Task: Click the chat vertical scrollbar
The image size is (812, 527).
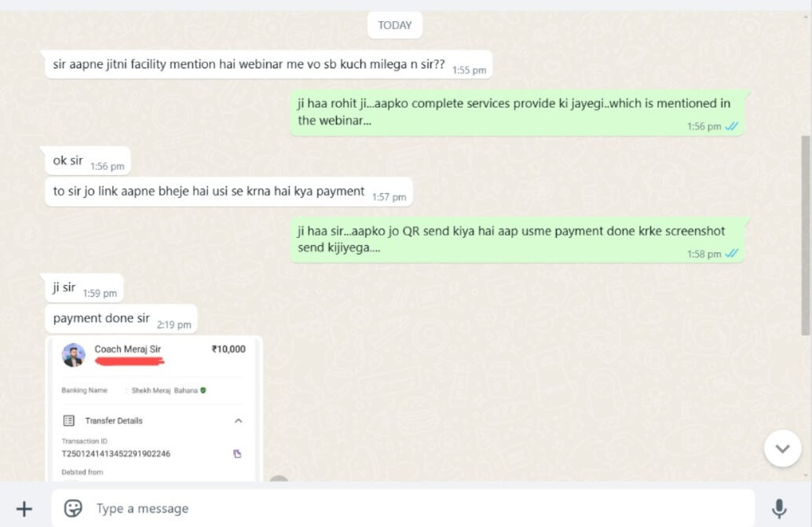Action: [805, 236]
